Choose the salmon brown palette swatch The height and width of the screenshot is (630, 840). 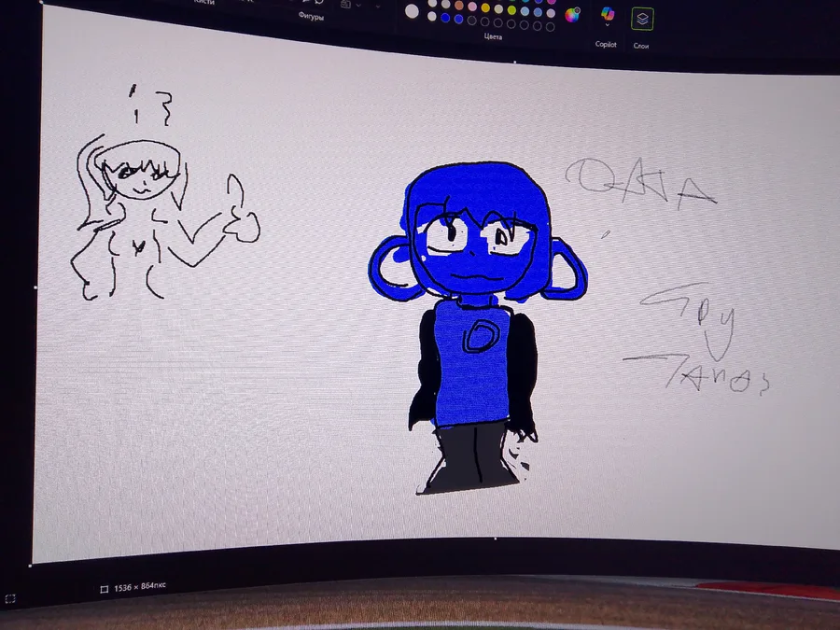(x=459, y=6)
